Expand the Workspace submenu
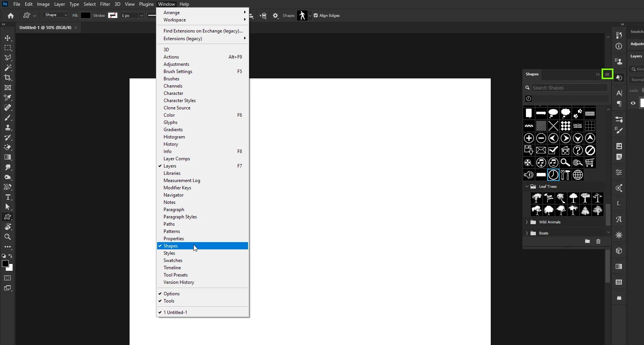Image resolution: width=644 pixels, height=345 pixels. [203, 20]
